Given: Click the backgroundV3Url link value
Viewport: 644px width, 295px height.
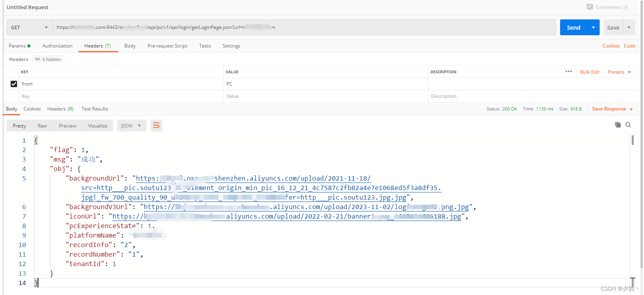Looking at the screenshot, I should coord(306,207).
